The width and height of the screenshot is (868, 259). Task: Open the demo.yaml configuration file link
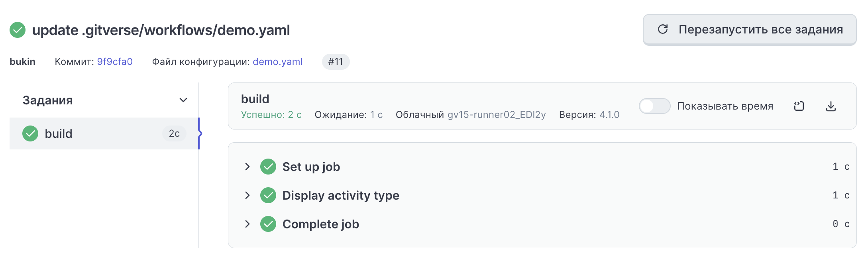coord(277,62)
